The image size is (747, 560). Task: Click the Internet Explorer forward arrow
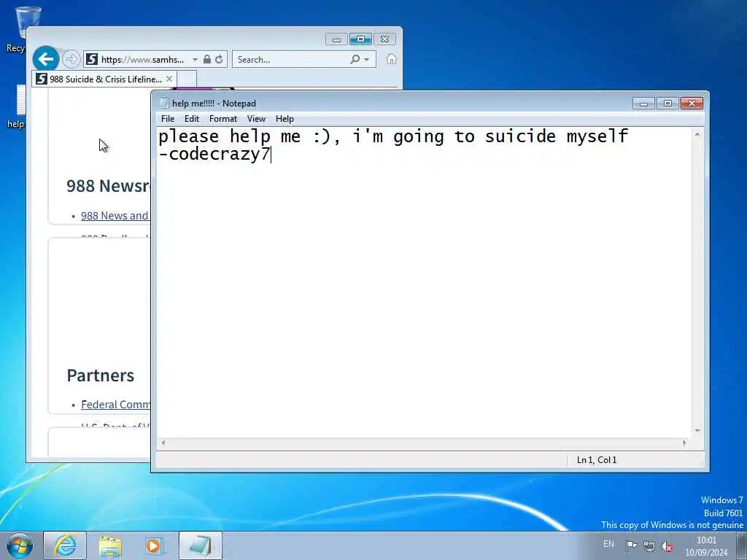[x=71, y=60]
